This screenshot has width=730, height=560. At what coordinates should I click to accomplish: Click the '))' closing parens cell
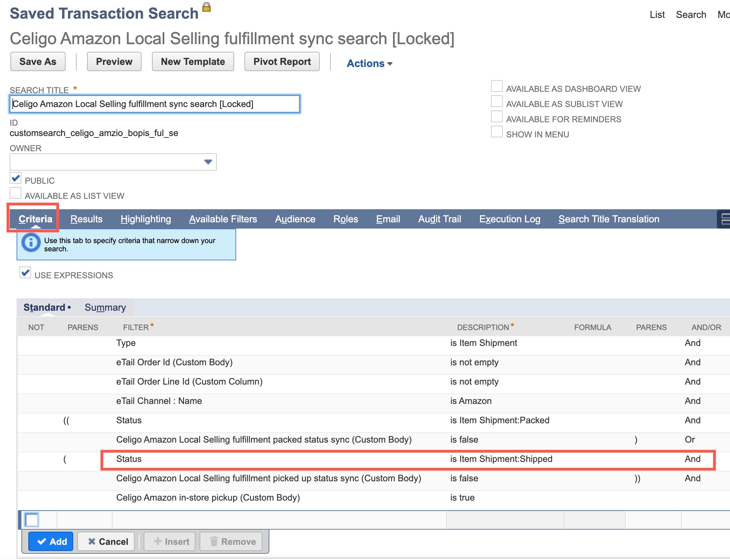point(637,478)
